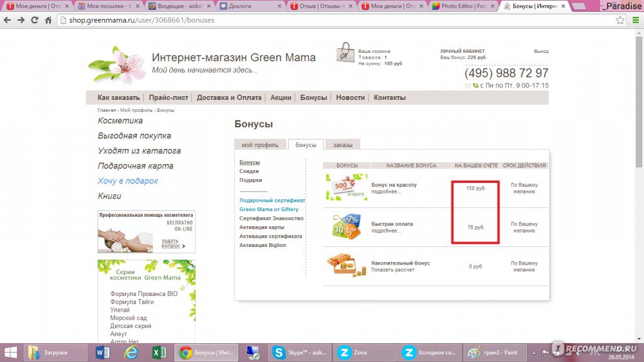644x362 pixels.
Task: Open Доставка и Оплата in the navigation bar
Action: click(229, 97)
